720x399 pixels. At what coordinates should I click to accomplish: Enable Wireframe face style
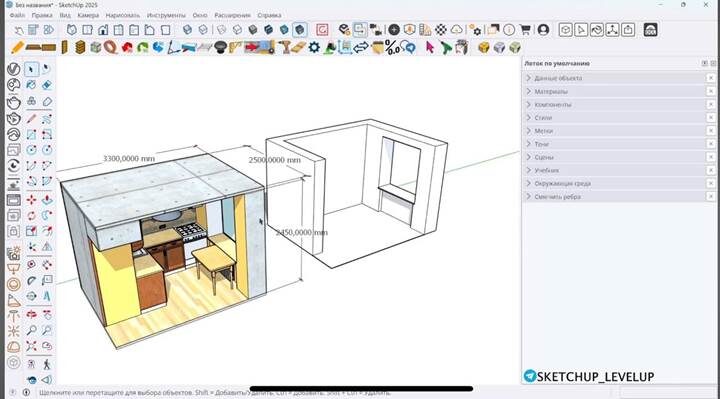222,30
